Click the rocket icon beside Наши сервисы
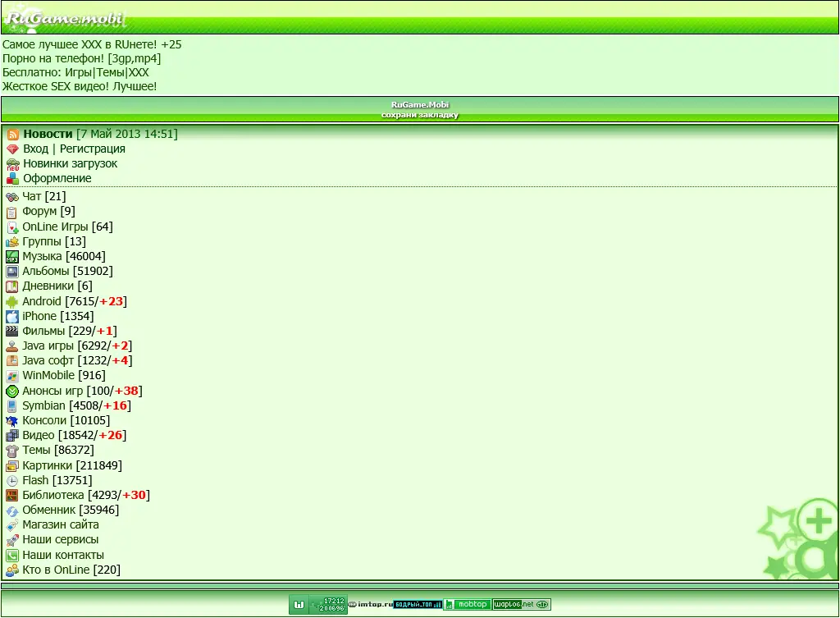This screenshot has width=840, height=618. (11, 540)
